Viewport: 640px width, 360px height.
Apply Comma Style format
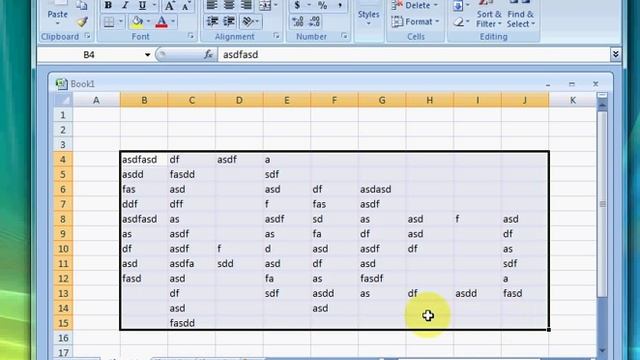point(340,5)
